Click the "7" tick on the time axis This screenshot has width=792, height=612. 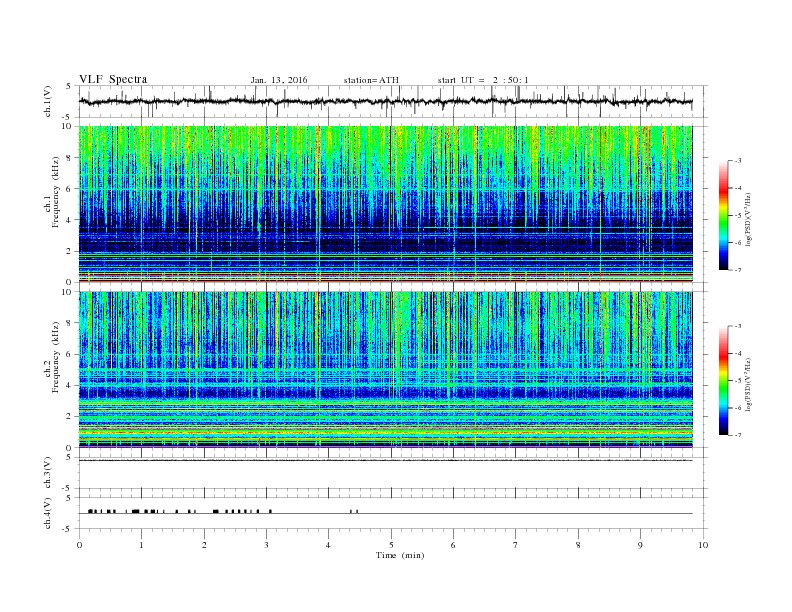point(516,545)
